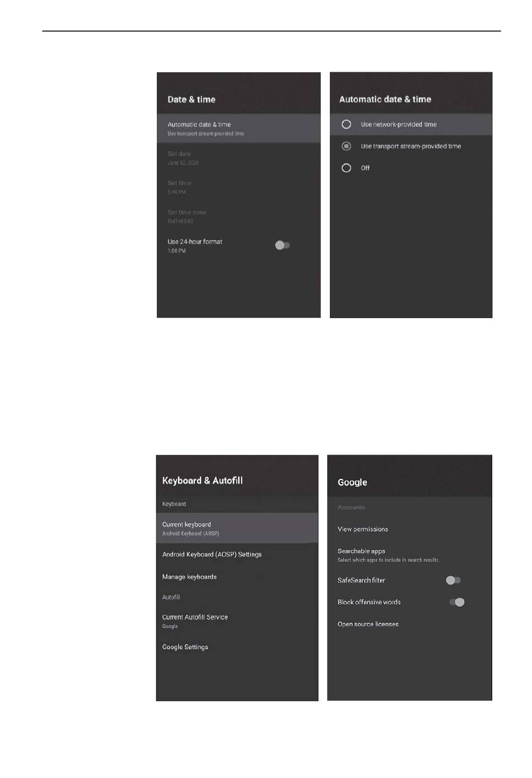Open the Set time entry
The image size is (532, 778).
point(239,187)
